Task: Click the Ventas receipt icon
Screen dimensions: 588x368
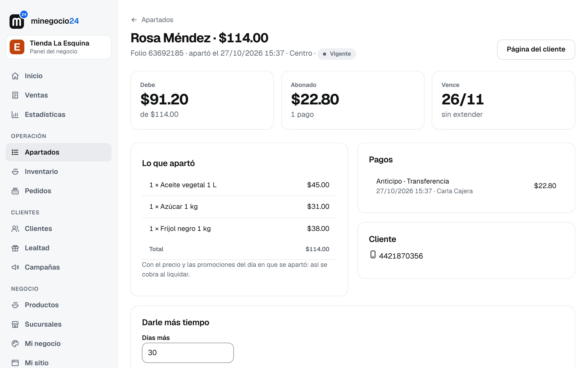Action: click(x=15, y=95)
